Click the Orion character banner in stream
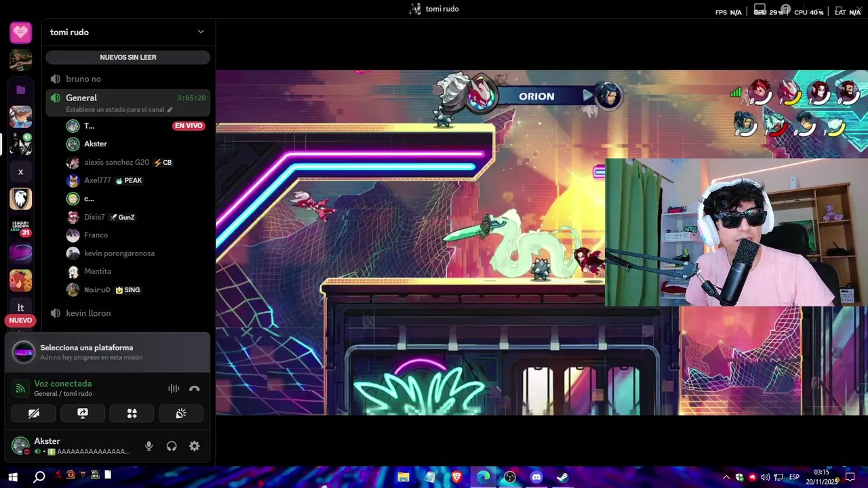 coord(536,96)
